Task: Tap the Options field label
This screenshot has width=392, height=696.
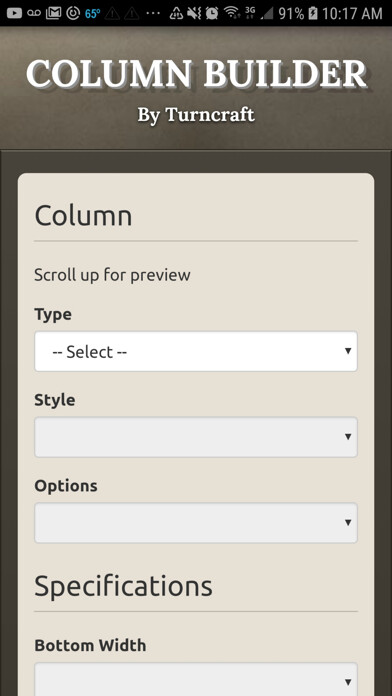Action: (66, 486)
